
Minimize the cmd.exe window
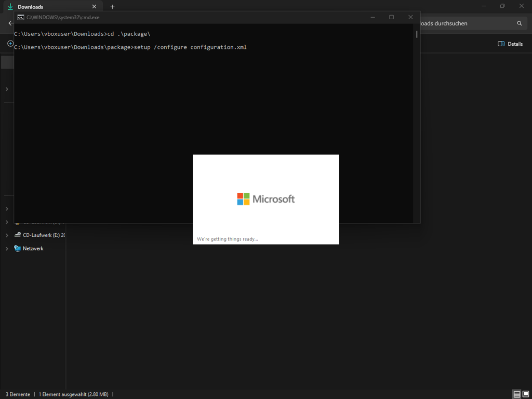(x=373, y=17)
